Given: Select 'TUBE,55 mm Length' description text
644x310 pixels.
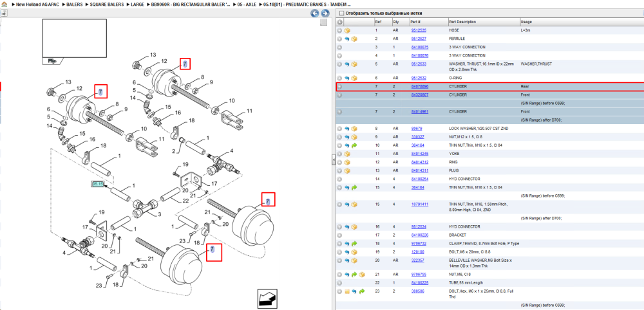Looking at the screenshot, I should pyautogui.click(x=466, y=283).
